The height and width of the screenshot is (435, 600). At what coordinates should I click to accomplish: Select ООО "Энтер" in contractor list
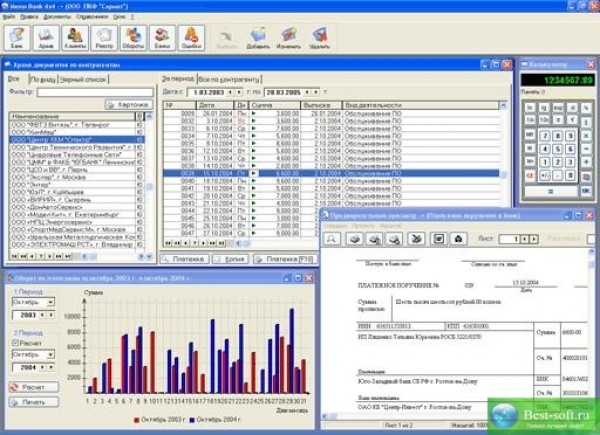73,184
